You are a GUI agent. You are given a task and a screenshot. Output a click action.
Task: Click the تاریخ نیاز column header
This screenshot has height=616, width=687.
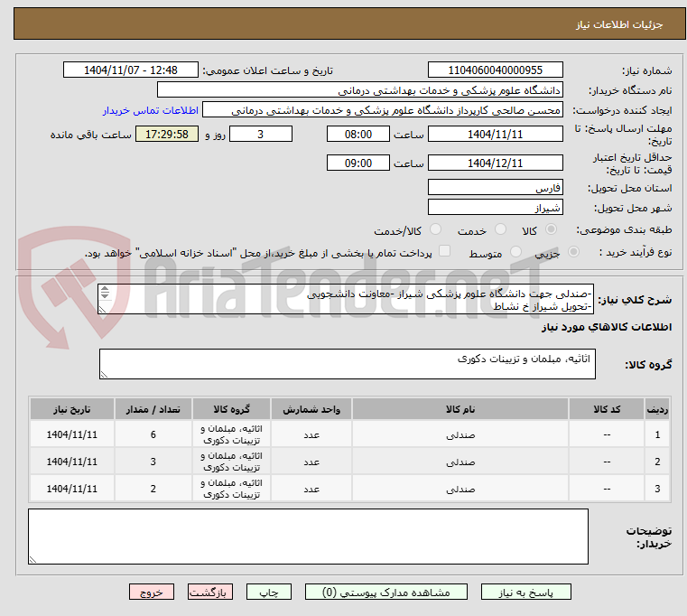pyautogui.click(x=72, y=409)
